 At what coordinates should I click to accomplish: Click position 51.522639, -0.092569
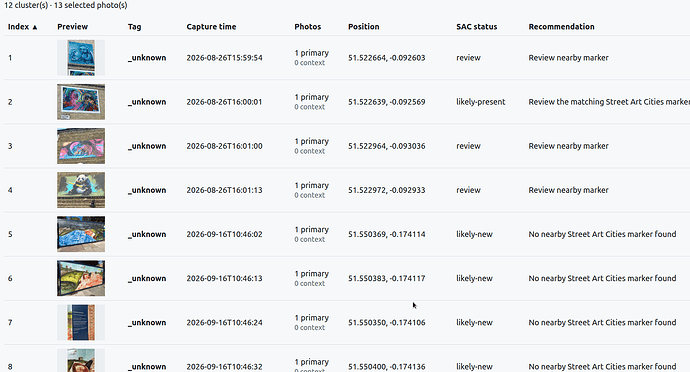pyautogui.click(x=387, y=102)
